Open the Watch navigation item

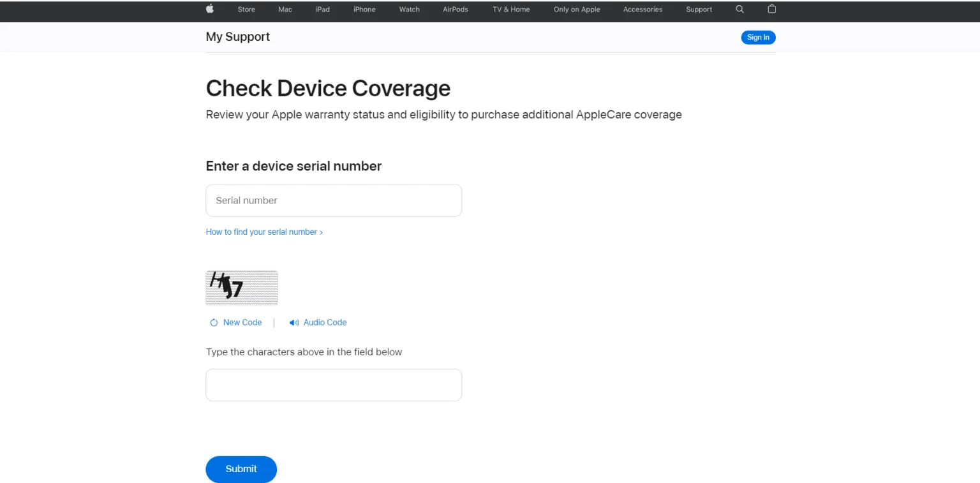tap(409, 10)
